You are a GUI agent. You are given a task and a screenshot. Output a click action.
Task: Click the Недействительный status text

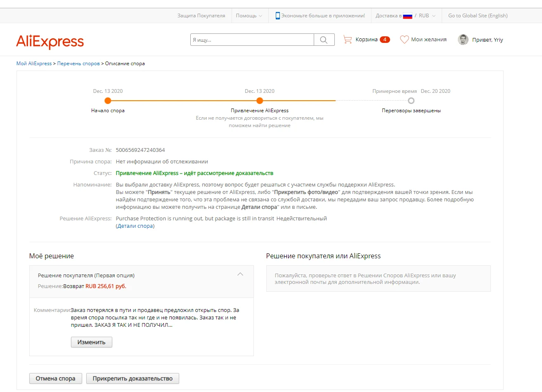tap(302, 219)
